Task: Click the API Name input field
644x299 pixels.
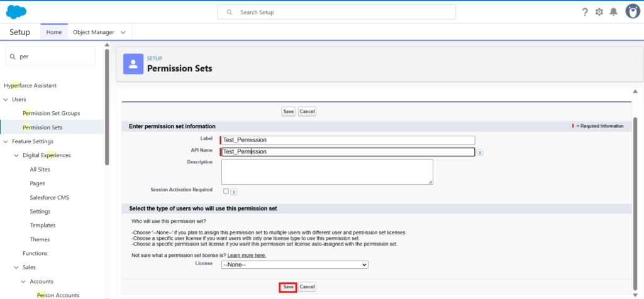Action: tap(348, 152)
